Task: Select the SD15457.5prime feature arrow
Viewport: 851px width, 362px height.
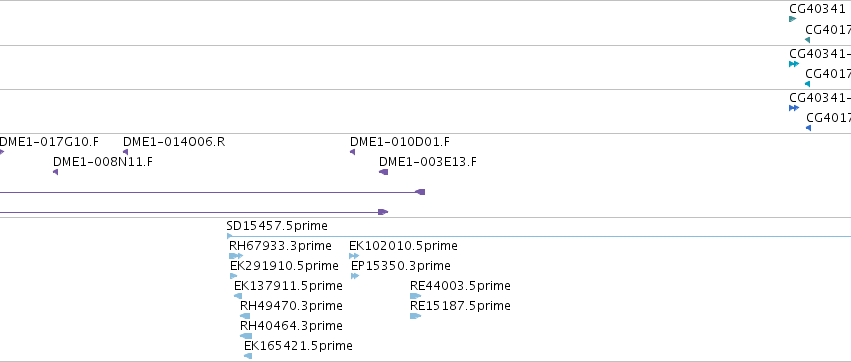Action: (229, 236)
